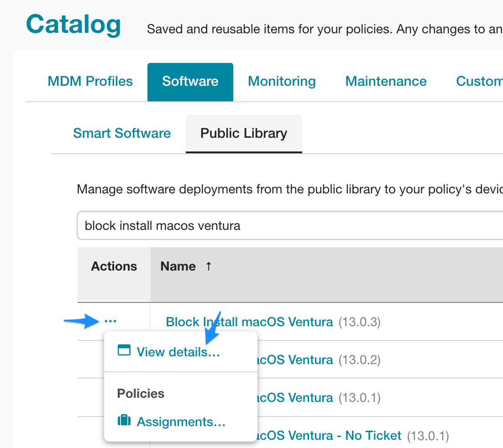Open the Maintenance tab
Image resolution: width=503 pixels, height=448 pixels.
(386, 82)
